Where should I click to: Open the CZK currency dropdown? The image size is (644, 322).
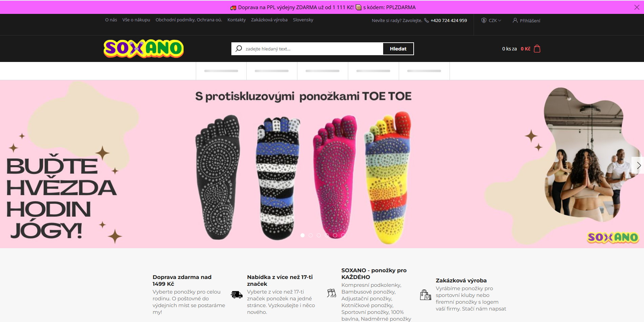pyautogui.click(x=495, y=20)
